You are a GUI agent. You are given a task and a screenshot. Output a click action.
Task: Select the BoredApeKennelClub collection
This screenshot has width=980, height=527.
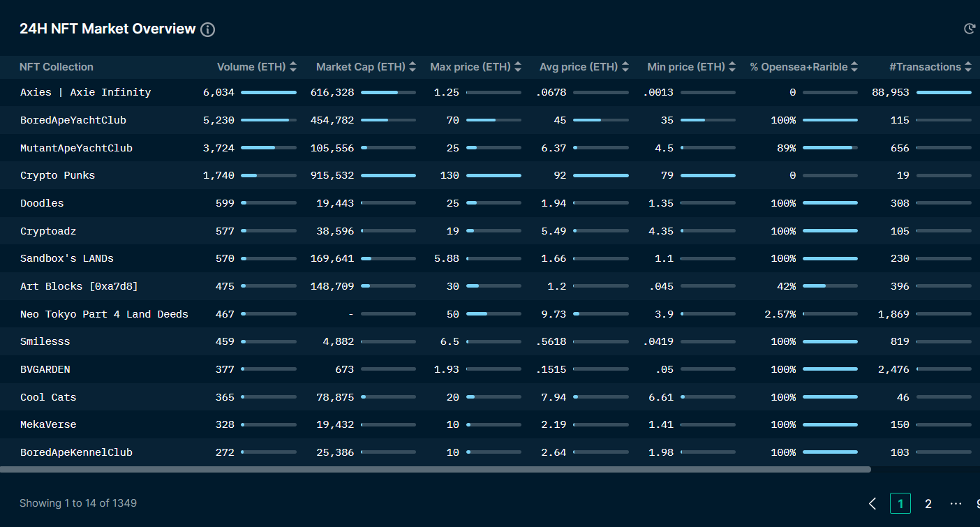coord(76,452)
